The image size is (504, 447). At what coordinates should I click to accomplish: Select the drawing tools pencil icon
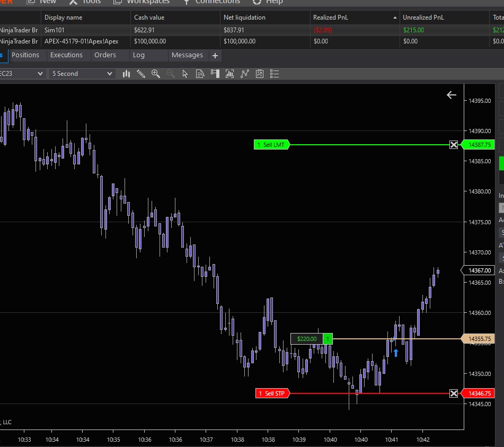[141, 74]
